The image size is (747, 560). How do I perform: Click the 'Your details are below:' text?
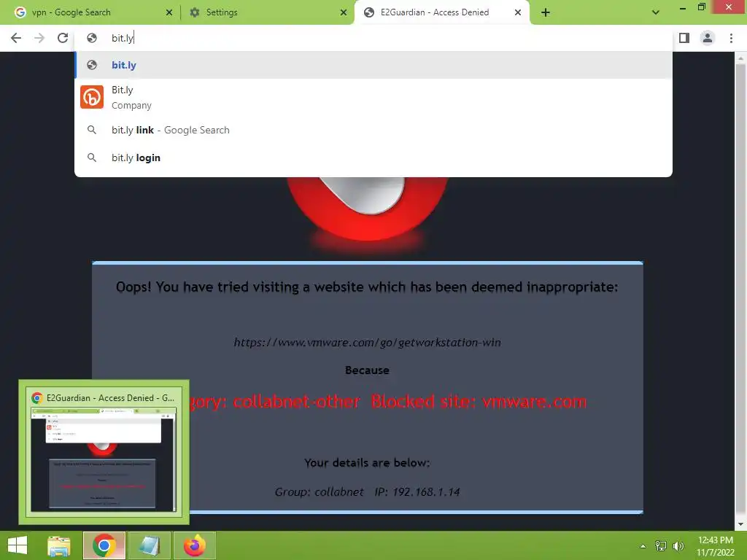pos(367,463)
